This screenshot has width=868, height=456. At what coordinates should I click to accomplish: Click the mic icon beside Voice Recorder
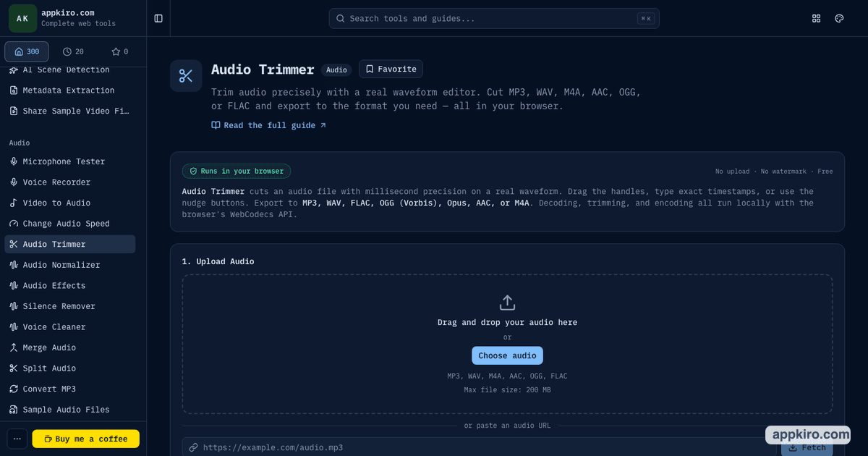click(14, 182)
